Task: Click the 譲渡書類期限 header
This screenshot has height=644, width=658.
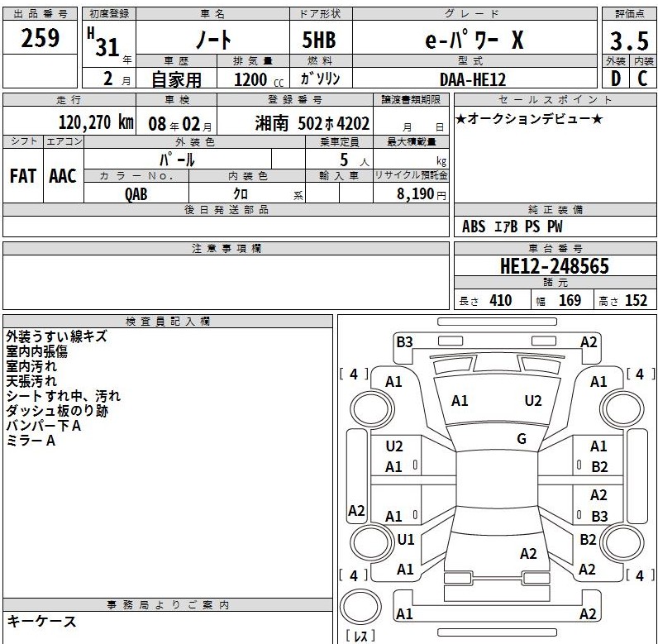Action: point(411,100)
